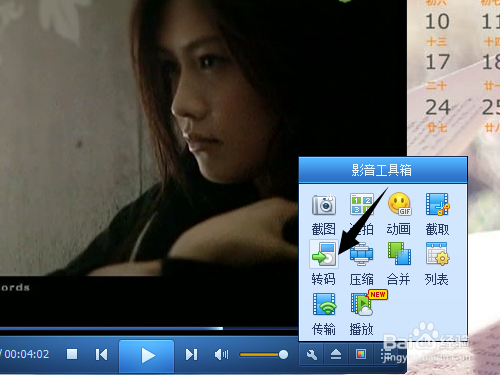The width and height of the screenshot is (500, 375).
Task: Open the 播放 cloud play tool
Action: coord(362,313)
